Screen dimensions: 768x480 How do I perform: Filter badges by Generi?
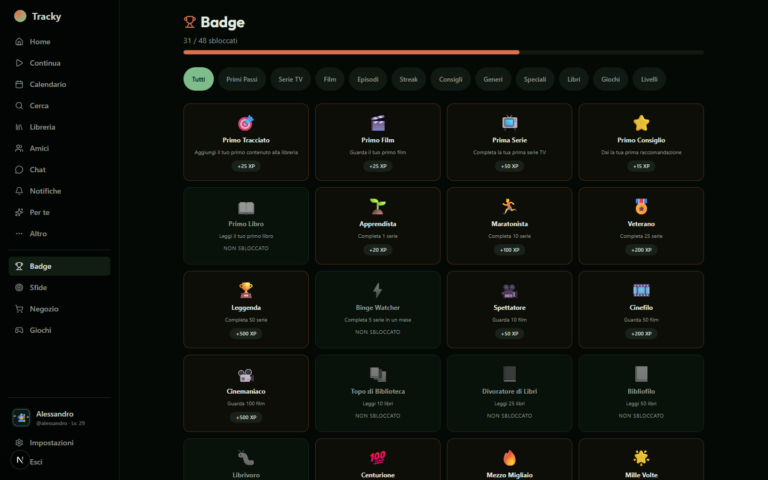click(x=493, y=79)
